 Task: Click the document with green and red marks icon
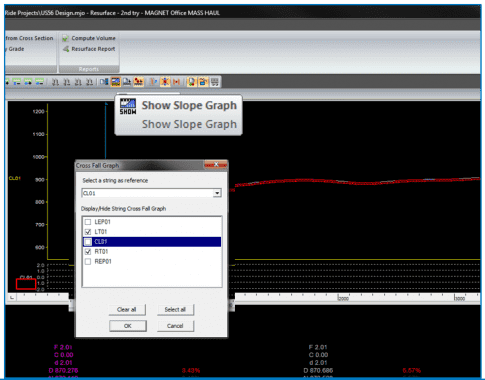pyautogui.click(x=191, y=82)
